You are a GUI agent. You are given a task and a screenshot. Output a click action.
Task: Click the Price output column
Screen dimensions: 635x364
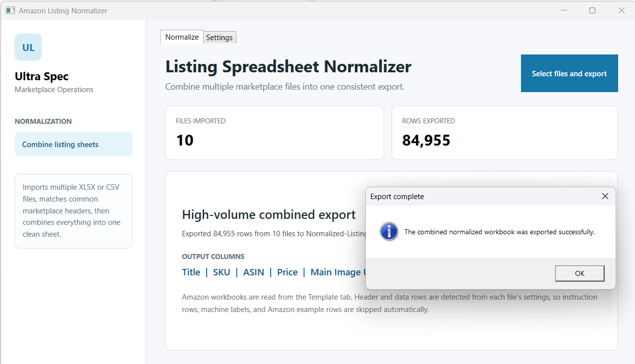(x=288, y=272)
